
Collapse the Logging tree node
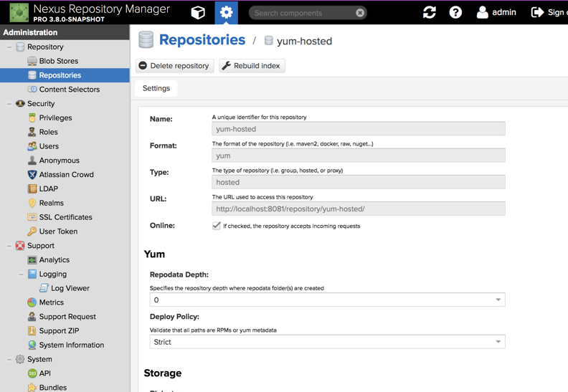click(x=21, y=274)
